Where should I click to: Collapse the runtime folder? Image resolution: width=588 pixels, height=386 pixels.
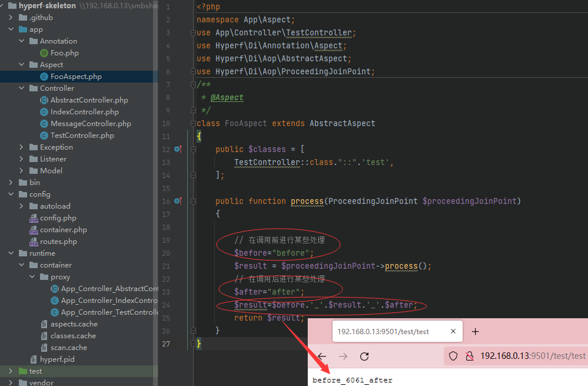11,253
